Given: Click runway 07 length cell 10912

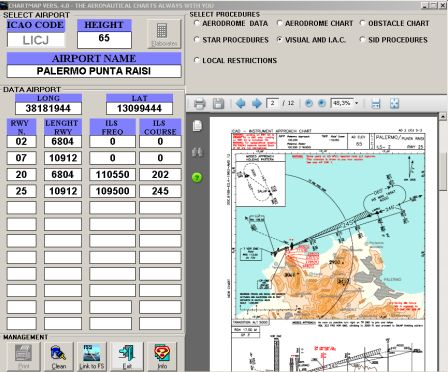Looking at the screenshot, I should pos(63,158).
